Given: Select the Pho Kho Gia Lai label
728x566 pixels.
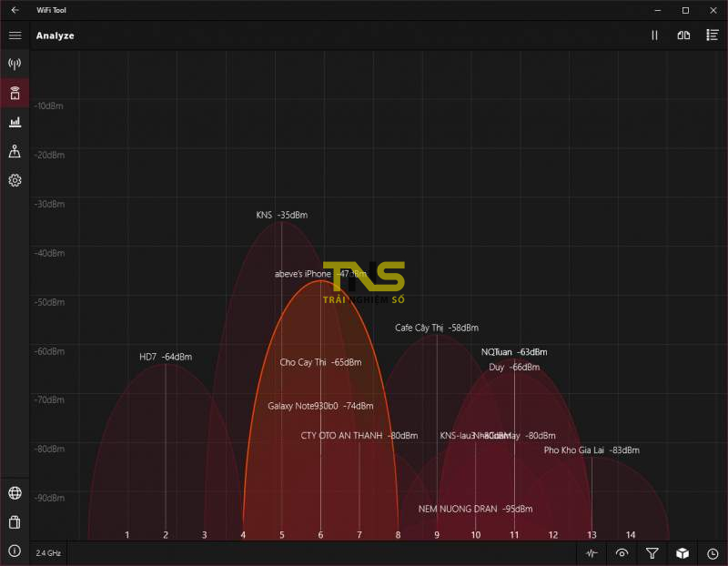Looking at the screenshot, I should tap(591, 450).
